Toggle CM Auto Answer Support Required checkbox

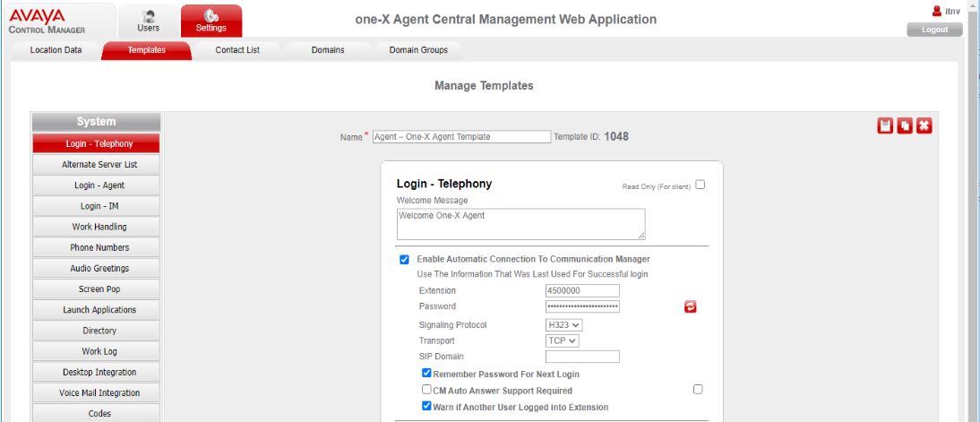pyautogui.click(x=426, y=390)
